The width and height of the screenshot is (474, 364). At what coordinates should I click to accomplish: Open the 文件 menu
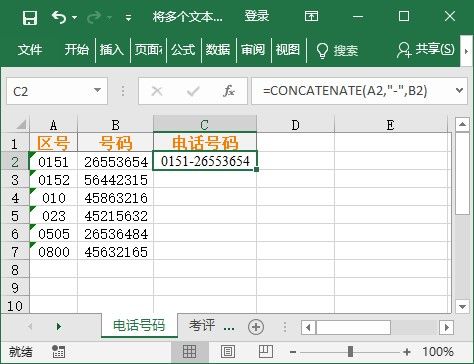click(x=30, y=50)
